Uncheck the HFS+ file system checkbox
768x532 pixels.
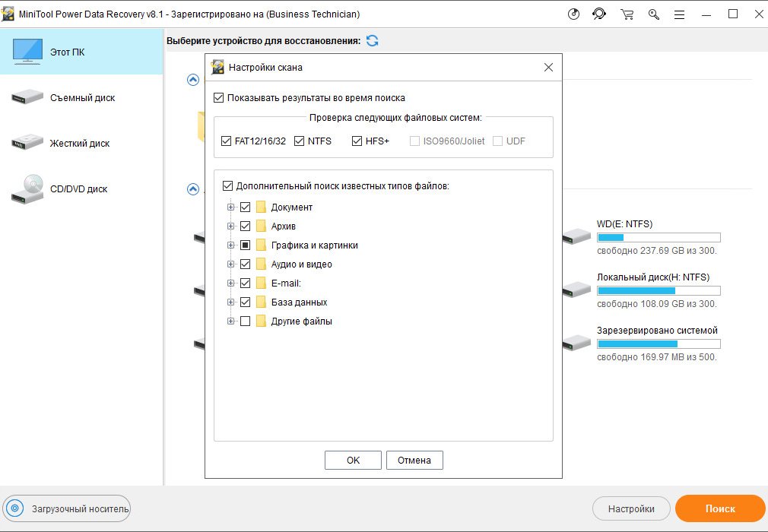tap(357, 141)
